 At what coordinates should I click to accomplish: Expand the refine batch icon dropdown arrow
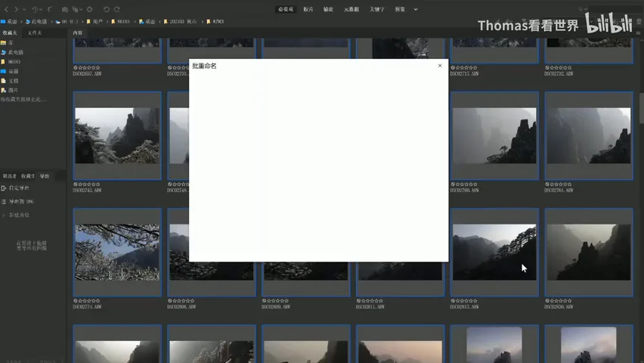pos(81,9)
